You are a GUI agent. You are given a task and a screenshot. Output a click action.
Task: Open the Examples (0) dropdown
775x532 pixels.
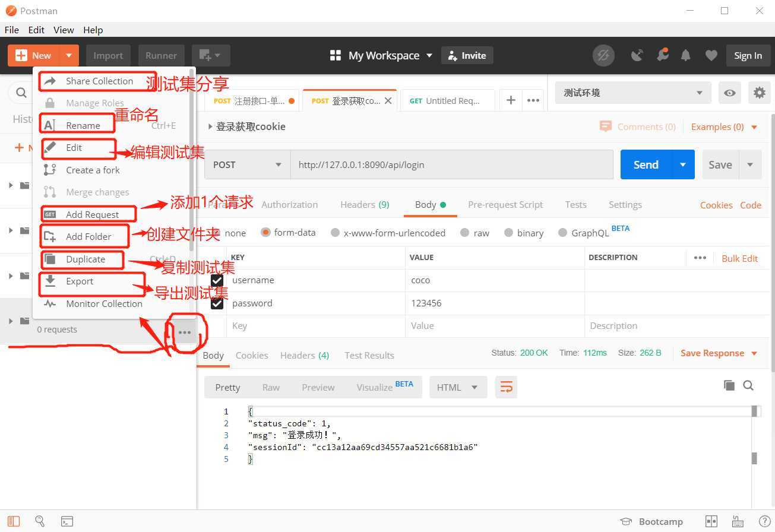click(725, 126)
